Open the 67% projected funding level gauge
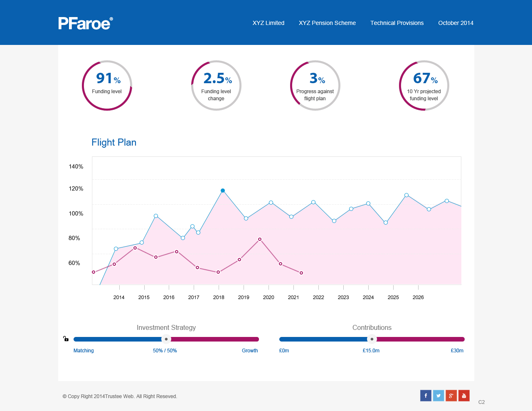Image resolution: width=532 pixels, height=411 pixels. pos(424,85)
